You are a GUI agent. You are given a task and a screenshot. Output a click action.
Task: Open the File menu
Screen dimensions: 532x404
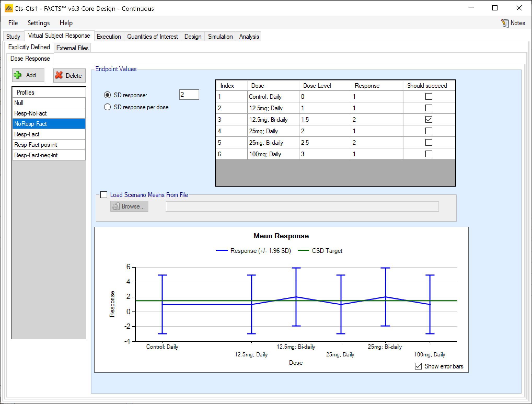click(13, 23)
